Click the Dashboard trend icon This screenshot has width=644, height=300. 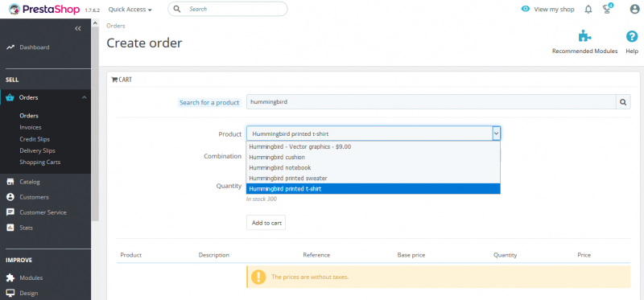tap(10, 47)
